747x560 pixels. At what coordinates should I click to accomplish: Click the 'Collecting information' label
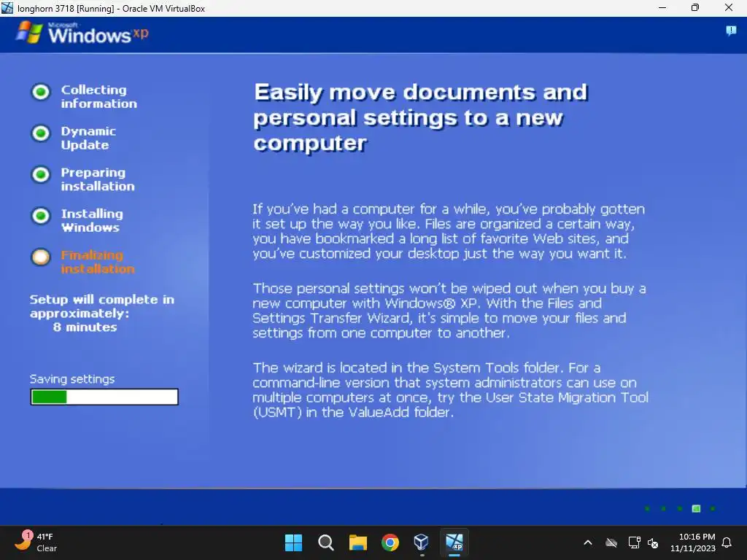(x=99, y=97)
